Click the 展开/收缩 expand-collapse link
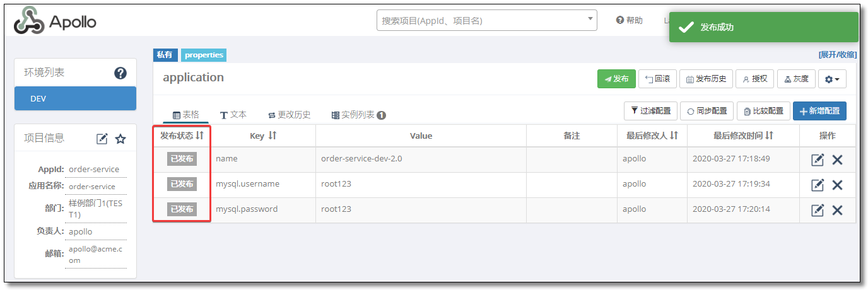Screen dimensions: 868x290 [x=838, y=55]
